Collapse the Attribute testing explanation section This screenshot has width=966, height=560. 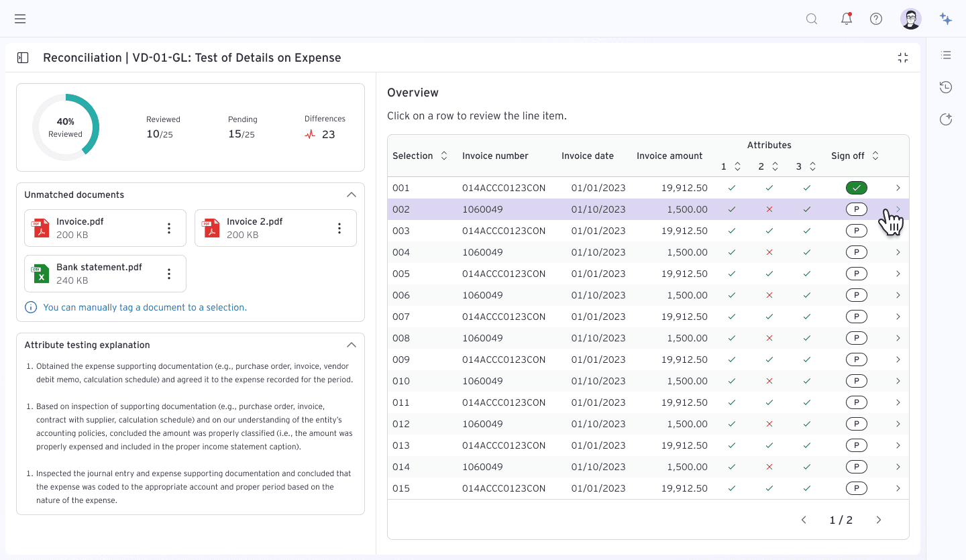point(351,345)
